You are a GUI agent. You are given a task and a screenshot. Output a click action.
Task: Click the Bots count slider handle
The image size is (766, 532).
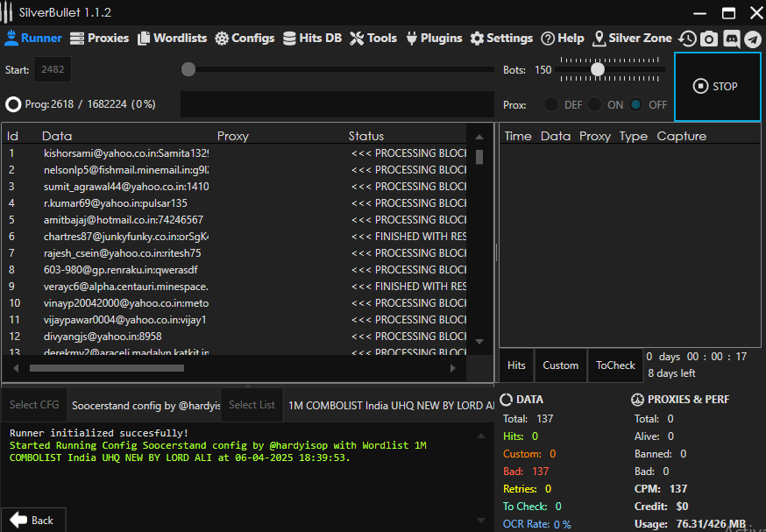pos(598,69)
